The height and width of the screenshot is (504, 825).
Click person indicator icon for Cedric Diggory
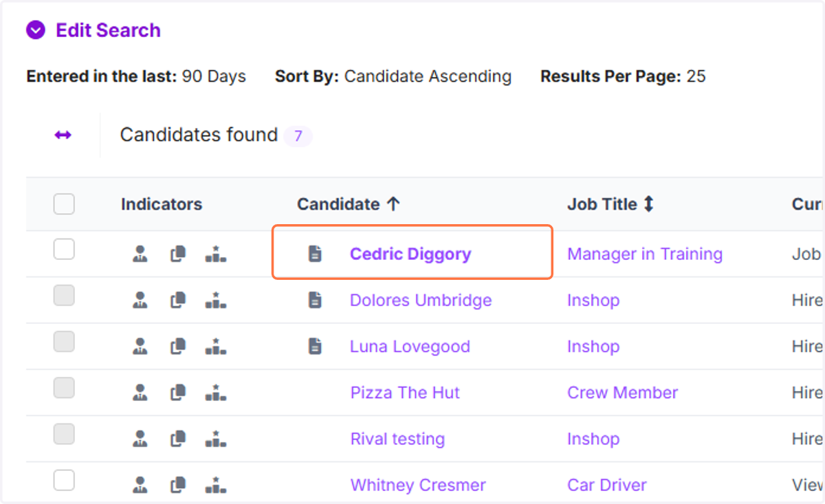(140, 254)
